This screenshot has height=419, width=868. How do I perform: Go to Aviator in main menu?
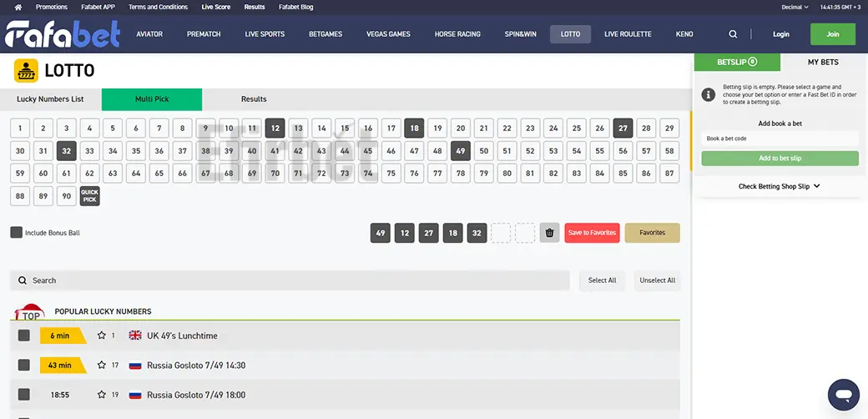click(x=149, y=34)
